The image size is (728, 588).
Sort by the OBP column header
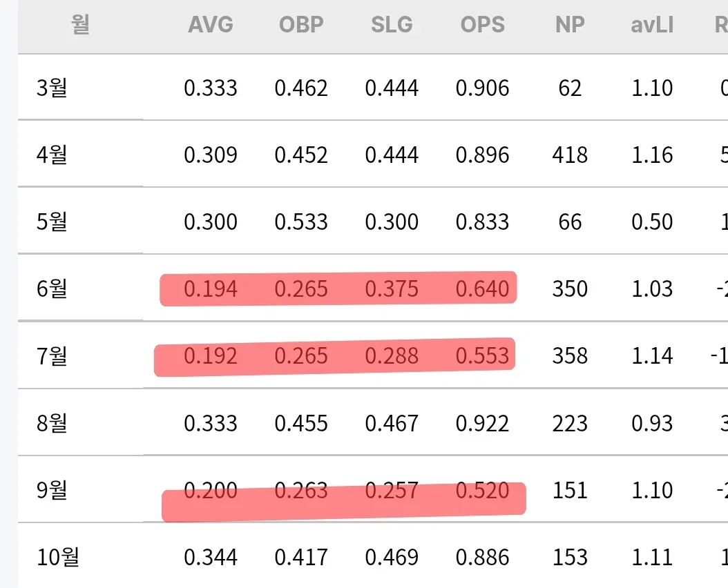301,25
